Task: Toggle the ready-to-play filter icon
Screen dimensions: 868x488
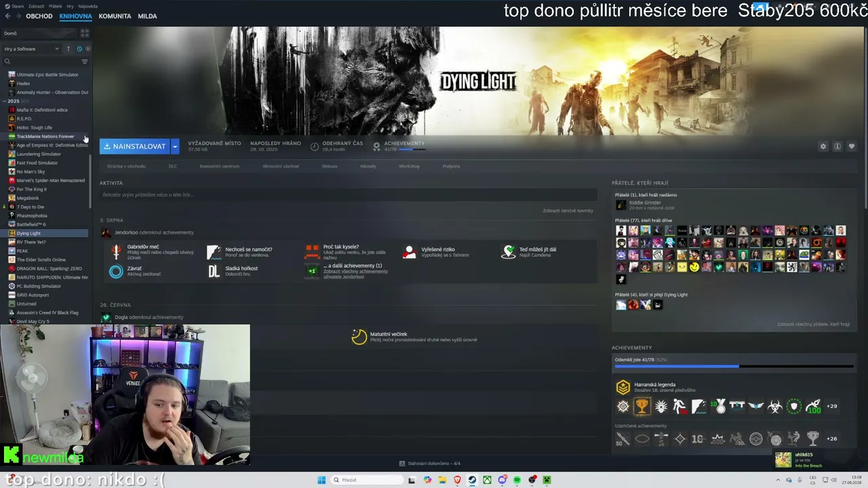Action: click(x=87, y=49)
